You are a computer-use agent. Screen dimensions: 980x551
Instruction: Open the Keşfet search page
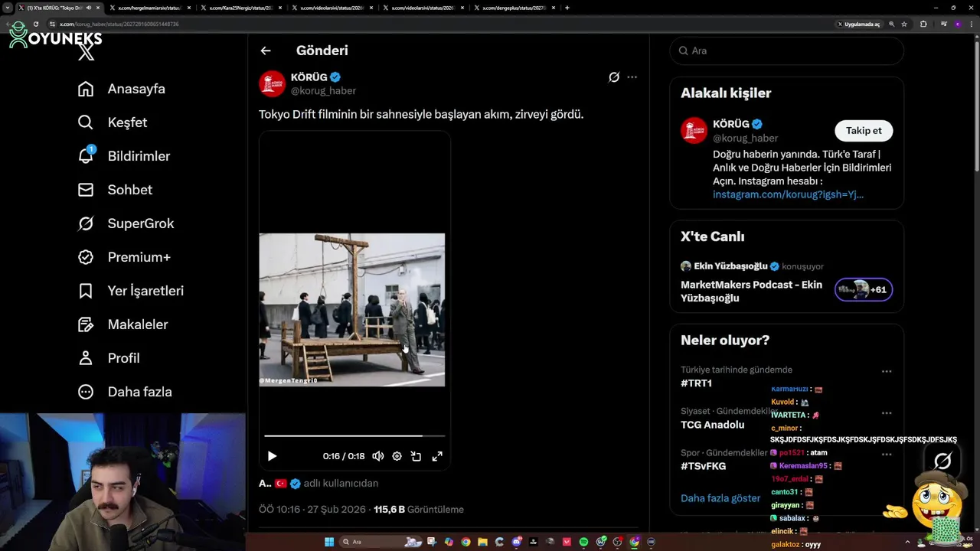click(x=112, y=122)
